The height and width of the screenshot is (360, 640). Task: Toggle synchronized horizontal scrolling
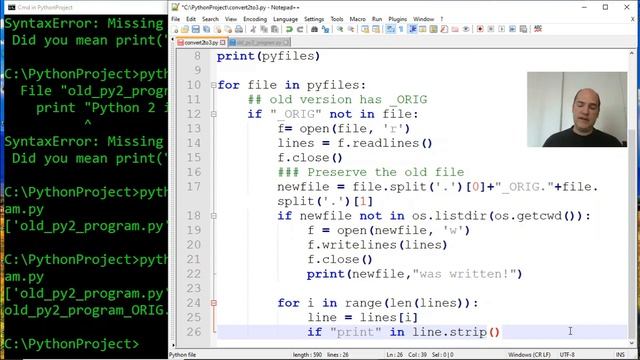376,29
